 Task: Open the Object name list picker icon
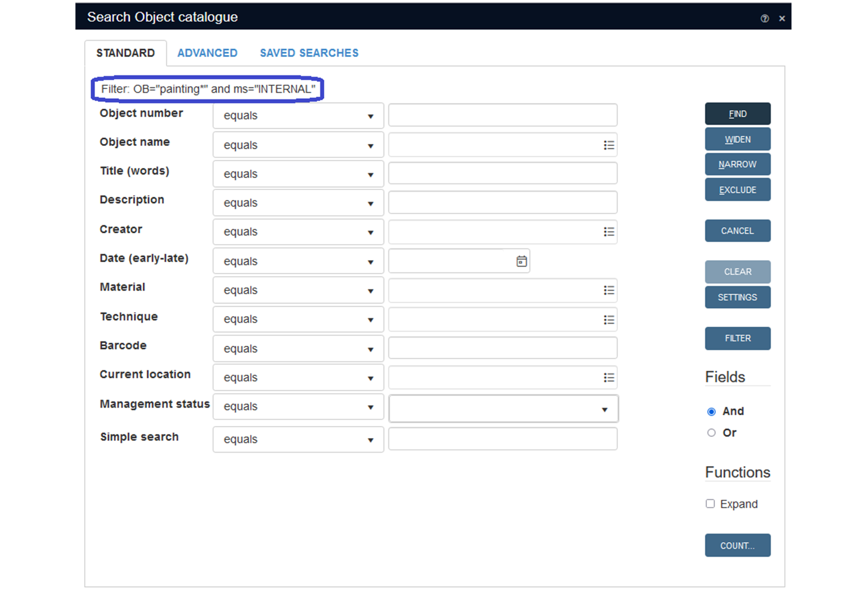pyautogui.click(x=609, y=145)
